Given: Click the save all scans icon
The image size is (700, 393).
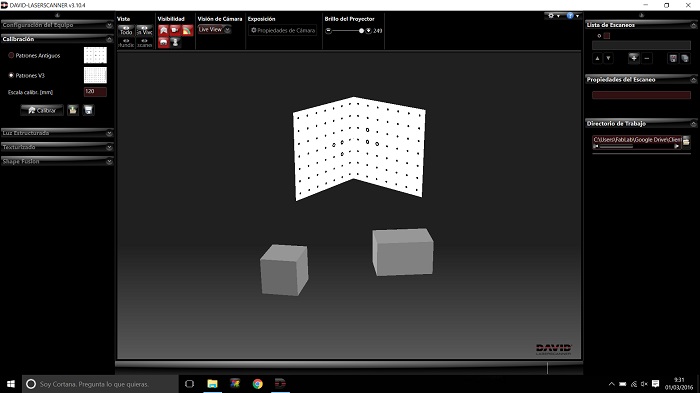Looking at the screenshot, I should [685, 58].
